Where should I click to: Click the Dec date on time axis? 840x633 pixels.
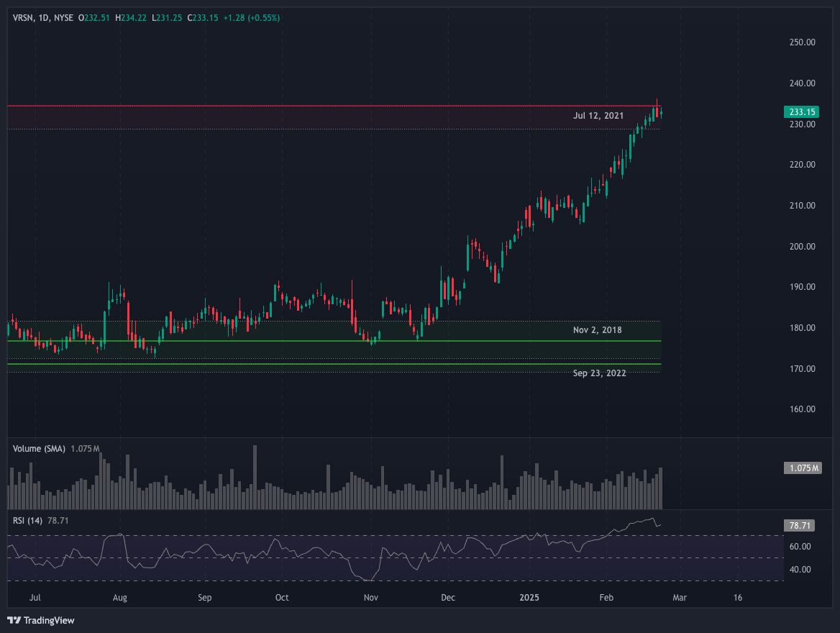[x=448, y=597]
